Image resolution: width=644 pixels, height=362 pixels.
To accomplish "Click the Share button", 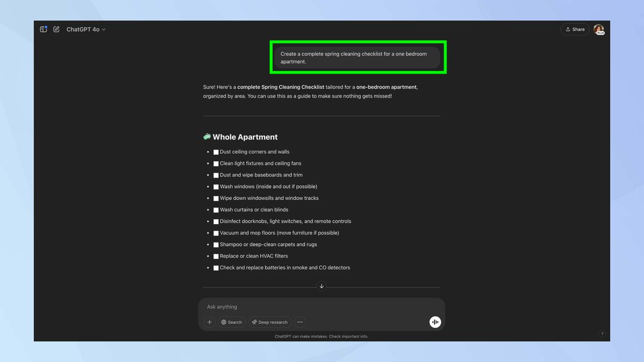I will [x=575, y=29].
